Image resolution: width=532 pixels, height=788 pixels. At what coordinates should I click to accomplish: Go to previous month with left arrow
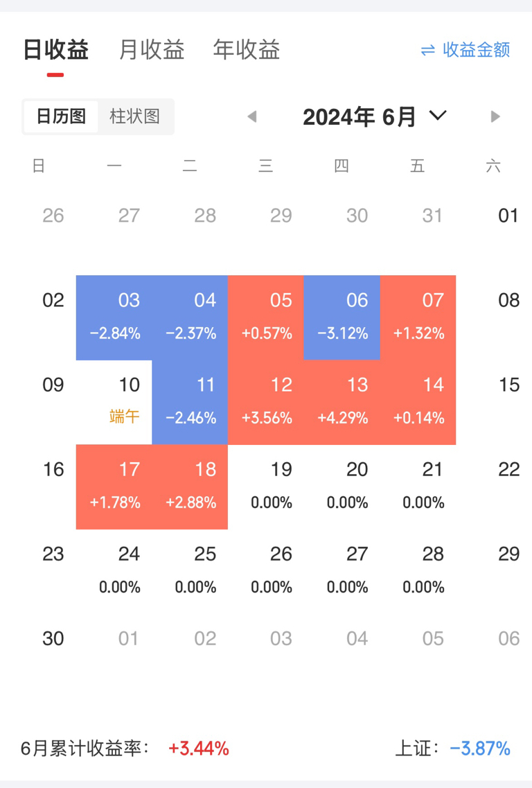tap(252, 116)
